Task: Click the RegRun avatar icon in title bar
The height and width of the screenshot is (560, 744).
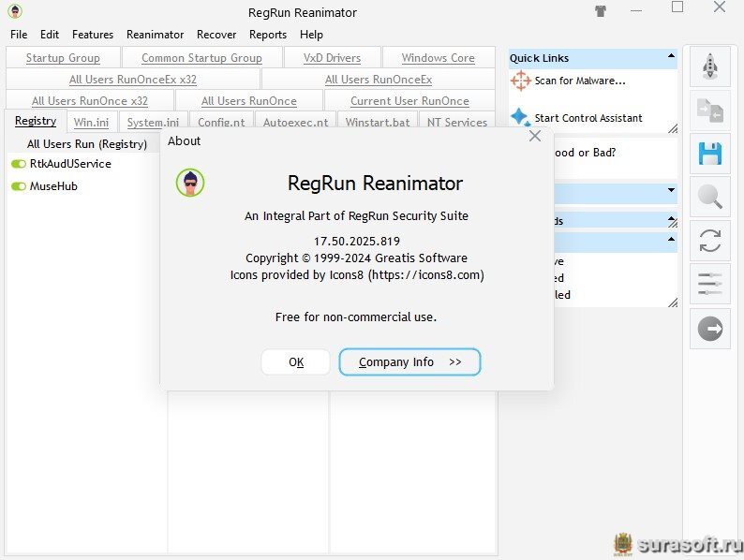Action: 15,11
